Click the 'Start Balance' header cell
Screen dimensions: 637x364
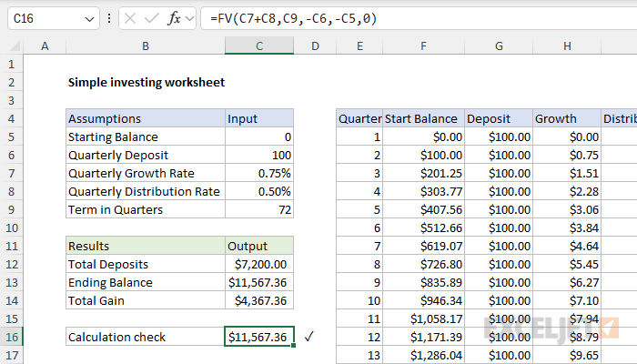coord(423,118)
